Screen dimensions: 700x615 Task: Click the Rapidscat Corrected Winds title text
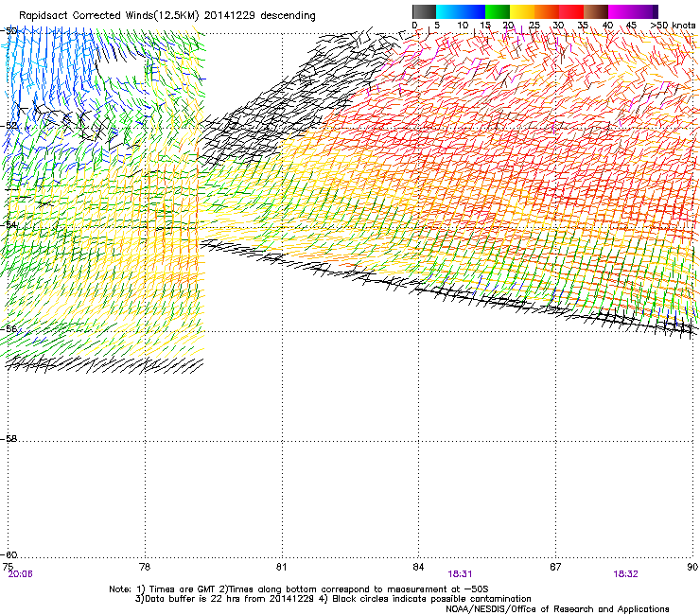point(167,15)
